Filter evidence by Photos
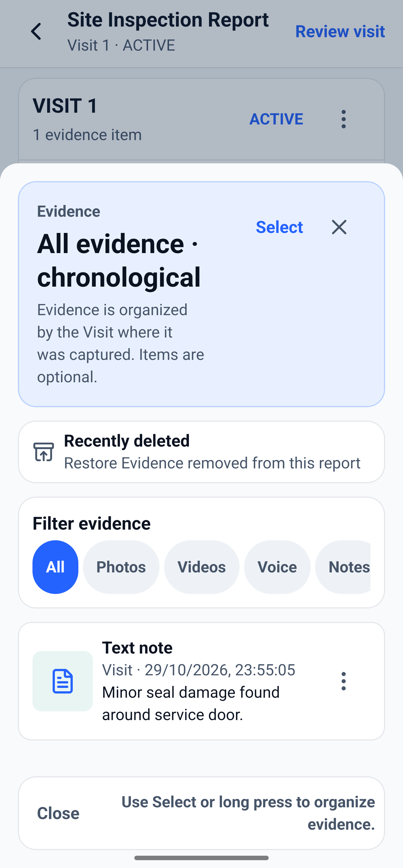The image size is (403, 868). pyautogui.click(x=121, y=567)
